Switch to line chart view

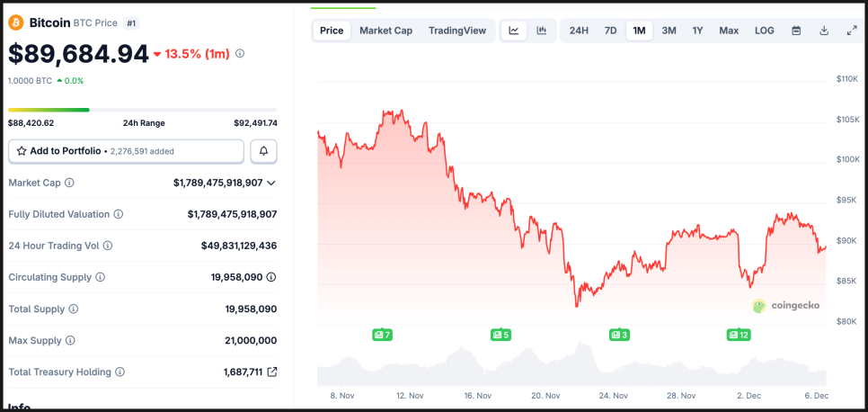coord(514,31)
